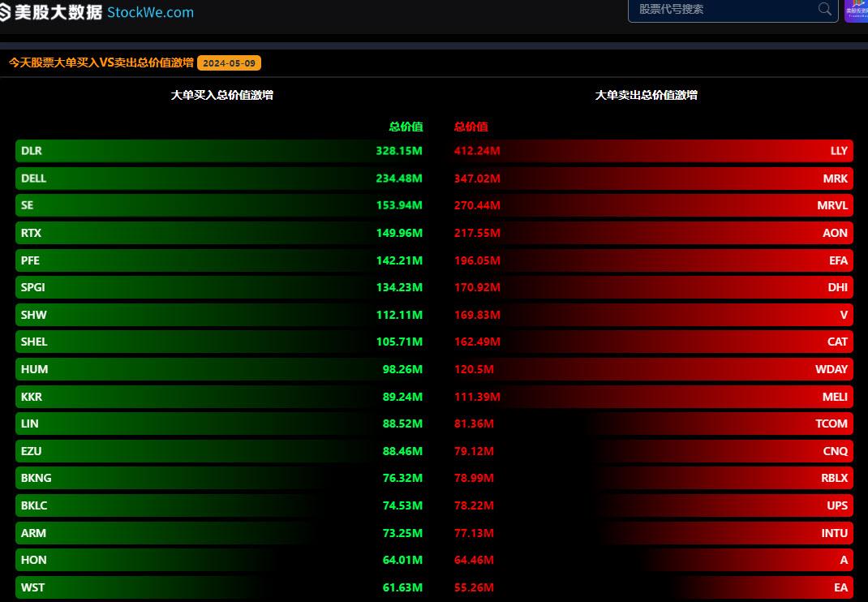The height and width of the screenshot is (602, 868).
Task: Open the EA sell row
Action: coord(651,587)
